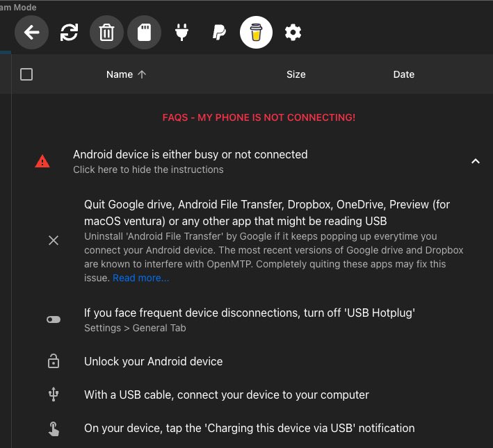
Task: Collapse instructions with the up chevron
Action: [x=476, y=161]
